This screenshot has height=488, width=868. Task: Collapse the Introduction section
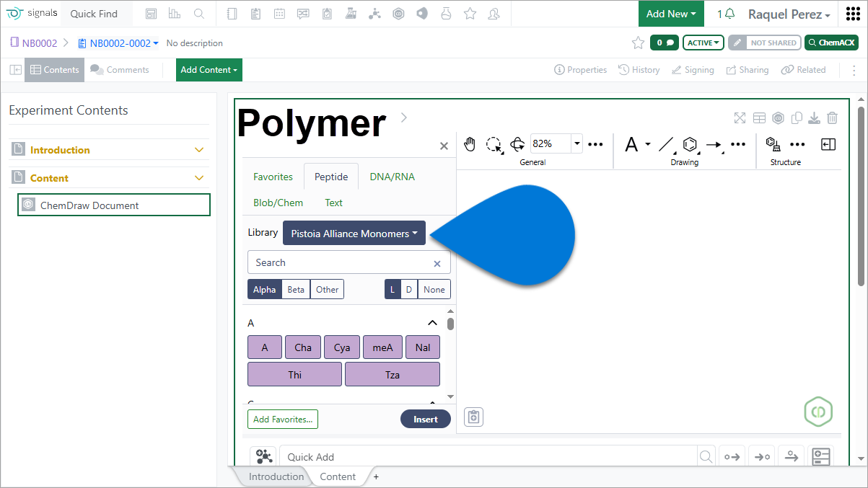[x=200, y=150]
